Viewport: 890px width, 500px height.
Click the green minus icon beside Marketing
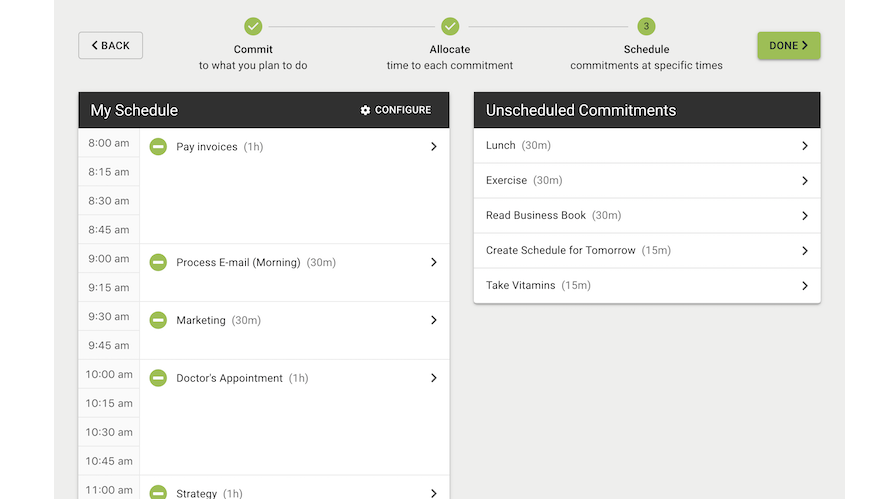click(x=158, y=321)
